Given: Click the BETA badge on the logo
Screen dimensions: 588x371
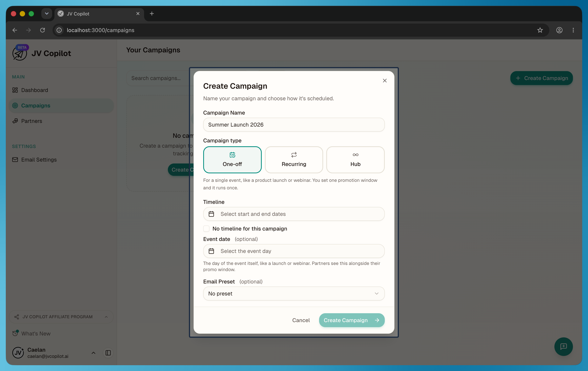Looking at the screenshot, I should pyautogui.click(x=22, y=47).
